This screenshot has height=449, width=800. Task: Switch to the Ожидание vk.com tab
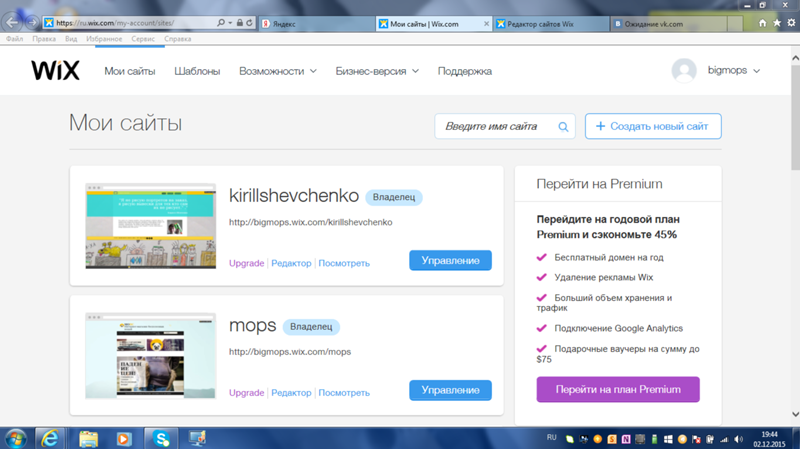(x=668, y=23)
